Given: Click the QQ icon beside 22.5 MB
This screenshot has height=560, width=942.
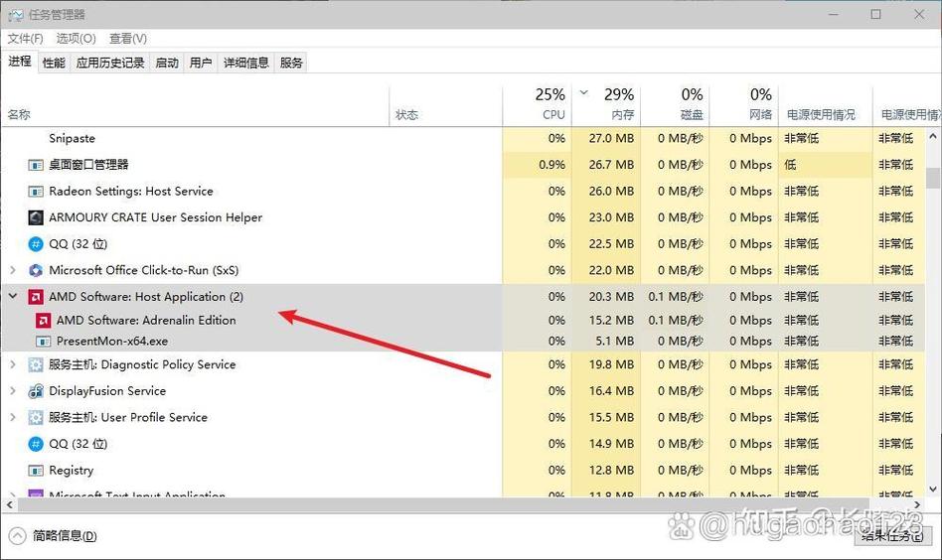Looking at the screenshot, I should (x=36, y=243).
